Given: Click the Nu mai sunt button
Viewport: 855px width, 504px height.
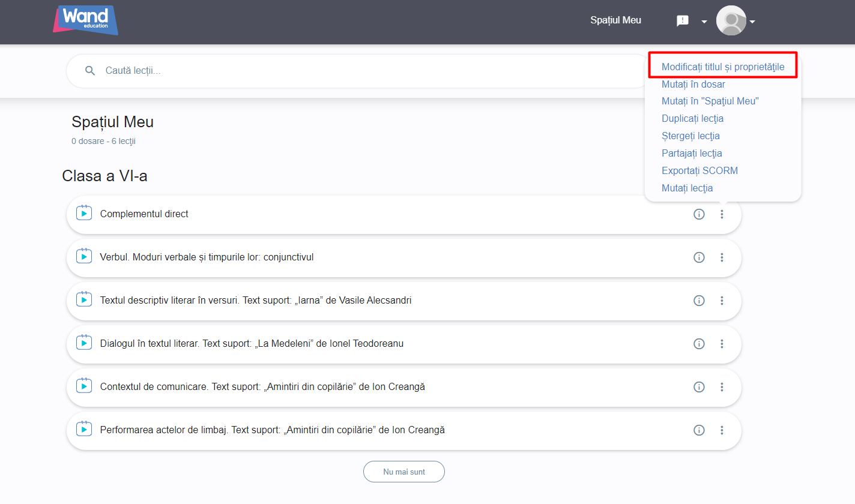Looking at the screenshot, I should [403, 472].
